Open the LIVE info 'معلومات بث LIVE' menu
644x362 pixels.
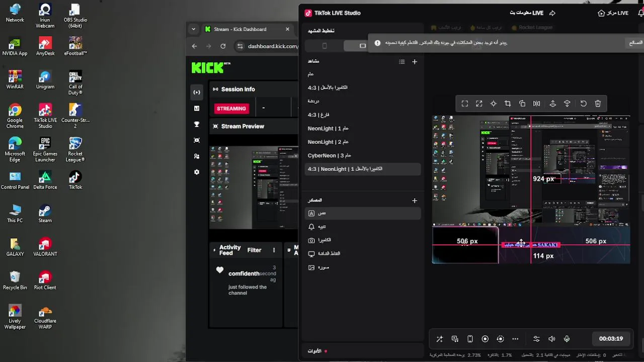click(526, 13)
